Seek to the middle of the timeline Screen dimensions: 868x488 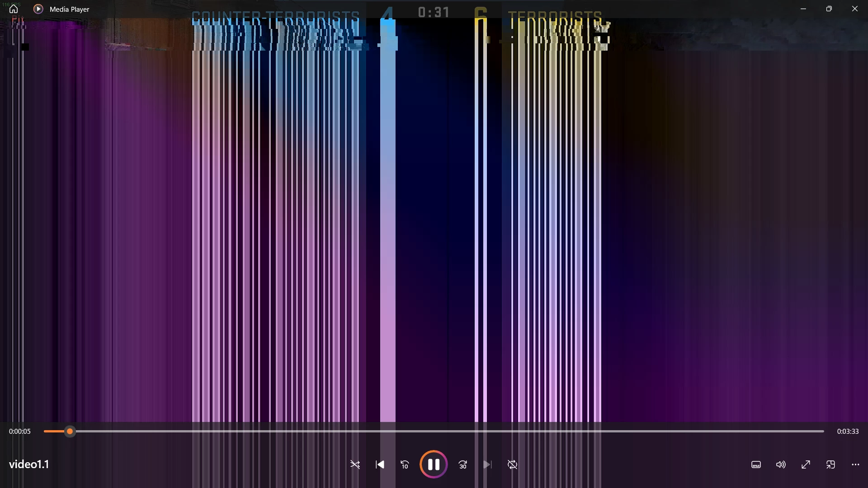click(434, 432)
